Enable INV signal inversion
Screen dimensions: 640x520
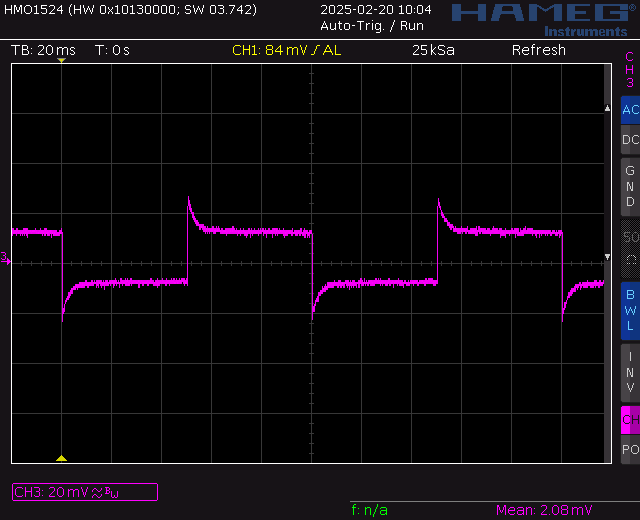coord(629,371)
